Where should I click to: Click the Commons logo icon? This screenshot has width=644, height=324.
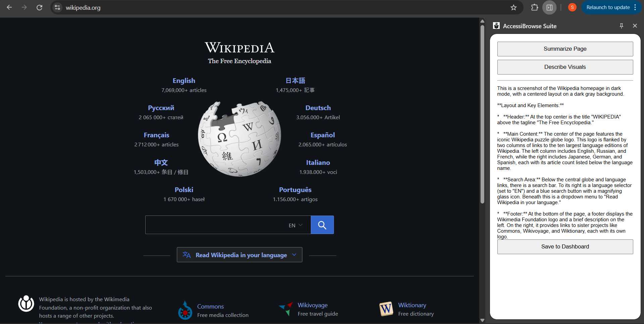pos(185,310)
